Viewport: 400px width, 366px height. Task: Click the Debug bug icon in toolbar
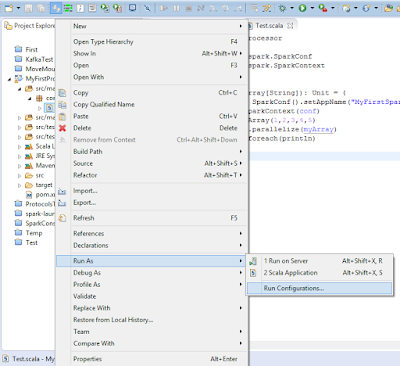click(282, 8)
